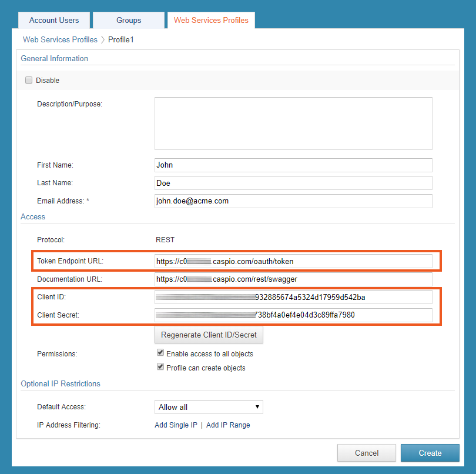Image resolution: width=476 pixels, height=474 pixels.
Task: Select the Web Services Profiles tab
Action: point(211,19)
